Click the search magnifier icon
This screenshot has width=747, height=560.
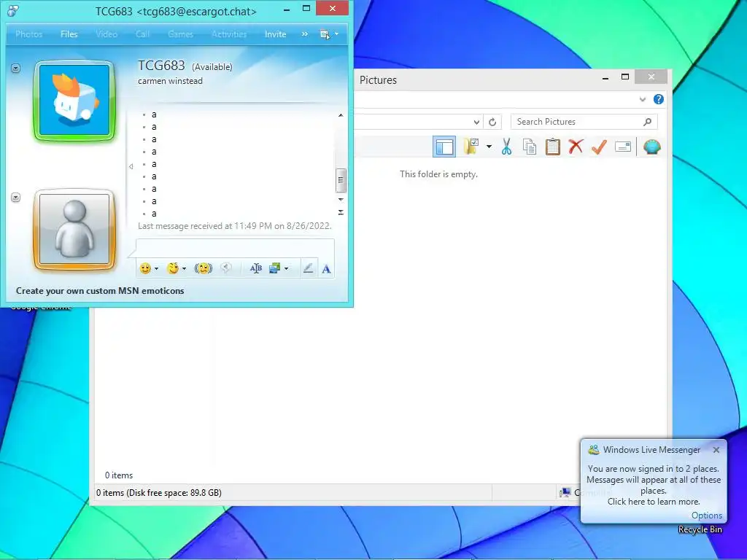click(x=647, y=122)
